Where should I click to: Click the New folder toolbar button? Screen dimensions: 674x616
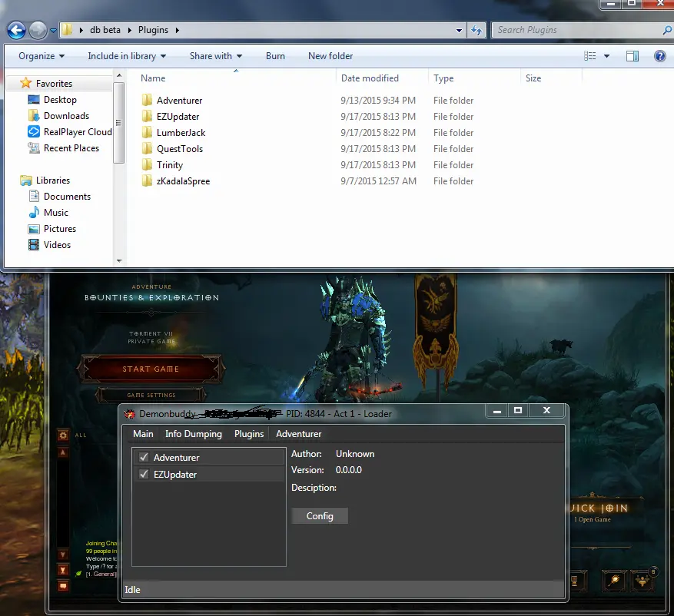pos(330,56)
